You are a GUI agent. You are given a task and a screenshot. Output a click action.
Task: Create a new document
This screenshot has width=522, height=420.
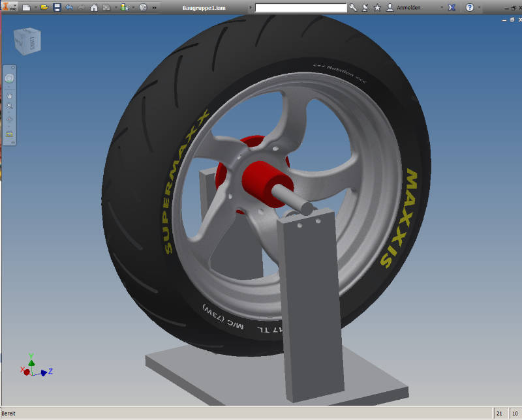26,7
